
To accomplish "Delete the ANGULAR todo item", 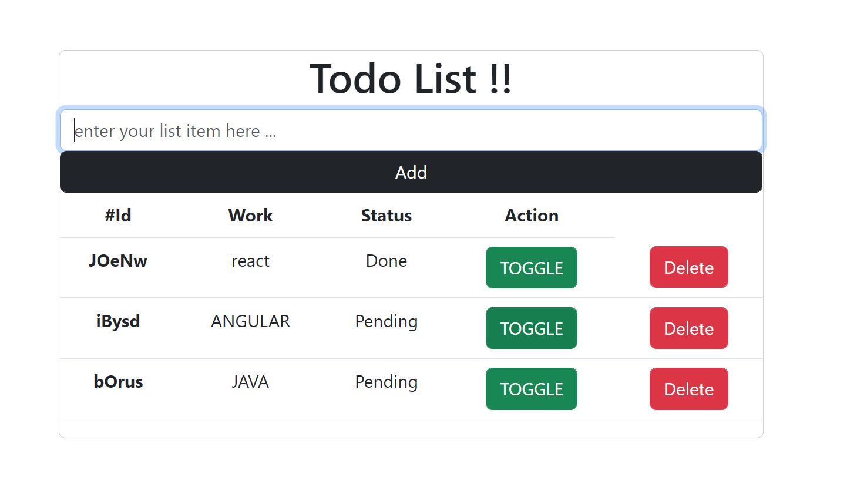I will pos(688,328).
